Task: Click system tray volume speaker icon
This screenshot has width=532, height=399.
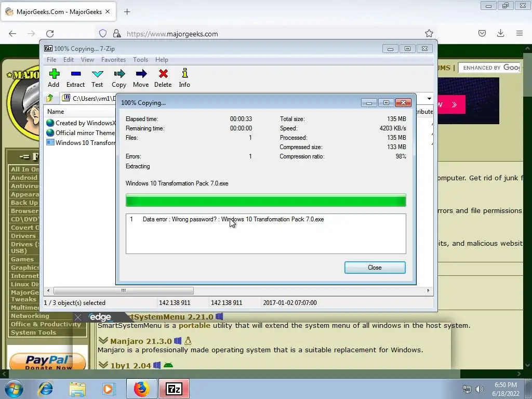Action: tap(479, 389)
